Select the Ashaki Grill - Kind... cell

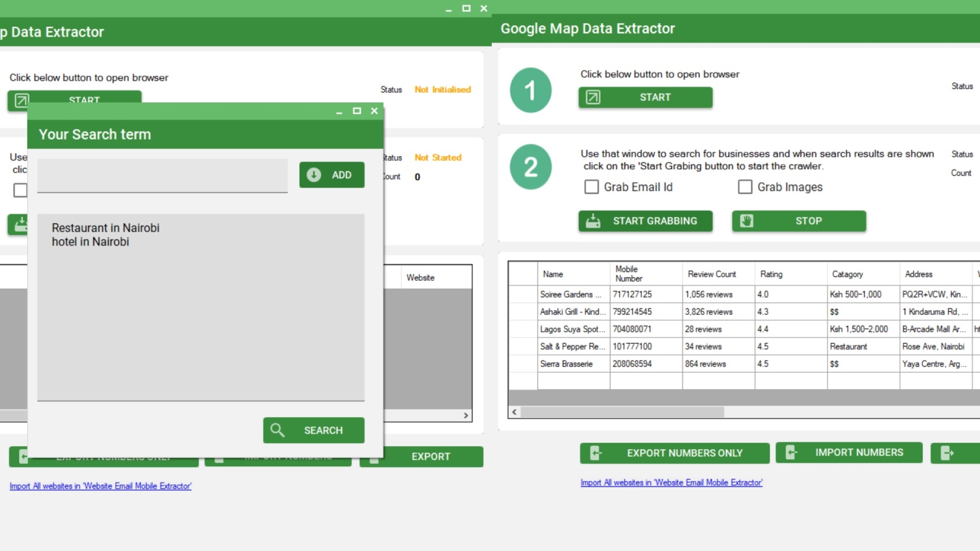point(574,311)
